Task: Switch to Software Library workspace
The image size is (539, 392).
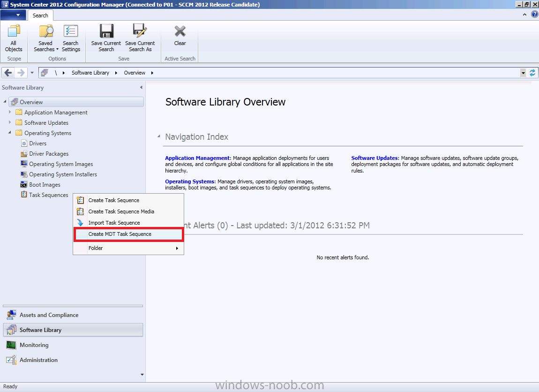Action: tap(73, 330)
